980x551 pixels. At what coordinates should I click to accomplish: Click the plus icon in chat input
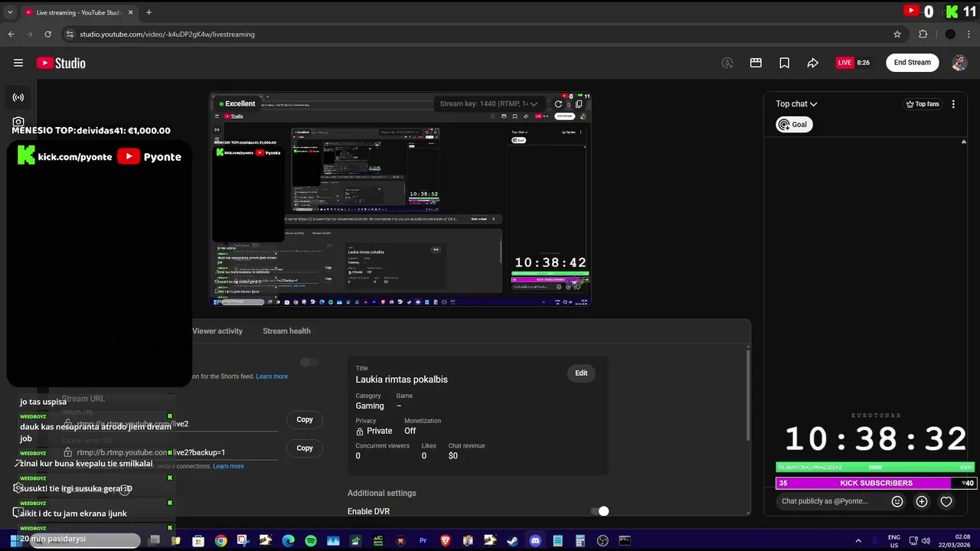coord(922,501)
